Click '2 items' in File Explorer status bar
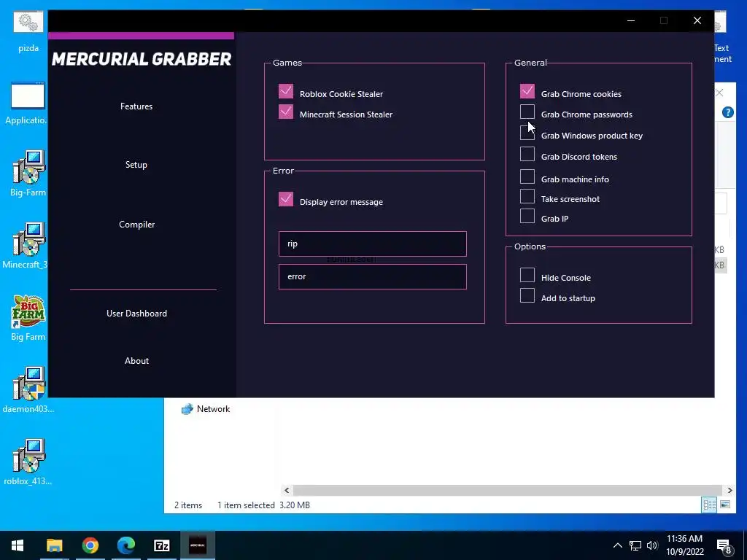Image resolution: width=747 pixels, height=560 pixels. 188,505
